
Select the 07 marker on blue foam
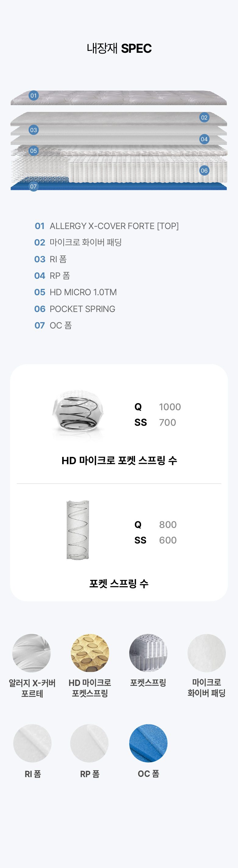[x=33, y=186]
